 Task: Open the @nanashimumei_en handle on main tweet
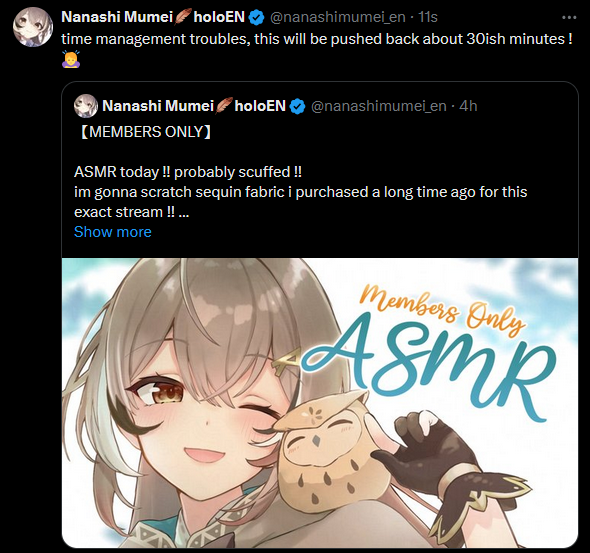[x=338, y=17]
